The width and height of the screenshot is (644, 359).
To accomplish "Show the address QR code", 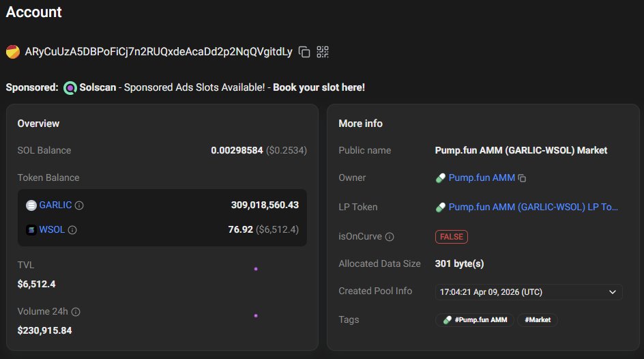I will (323, 52).
